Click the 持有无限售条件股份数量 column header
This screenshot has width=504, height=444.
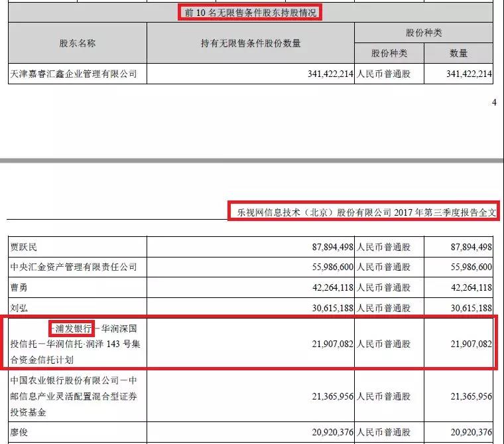[251, 43]
